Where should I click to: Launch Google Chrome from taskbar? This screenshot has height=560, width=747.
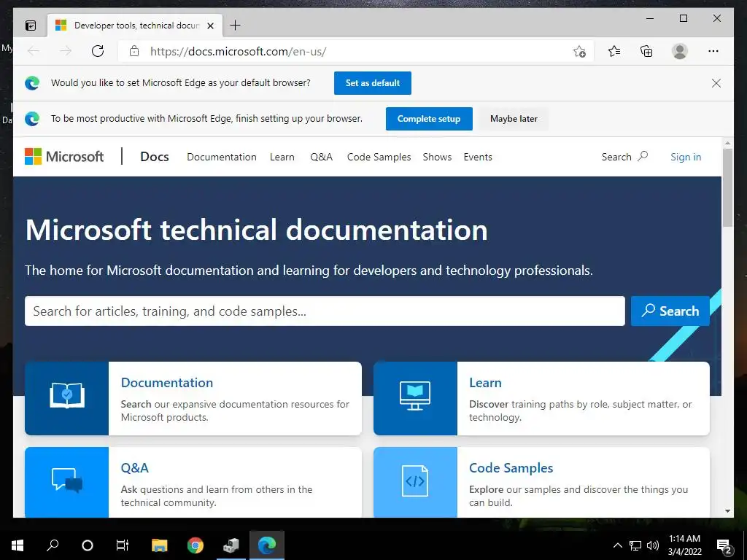(x=195, y=545)
